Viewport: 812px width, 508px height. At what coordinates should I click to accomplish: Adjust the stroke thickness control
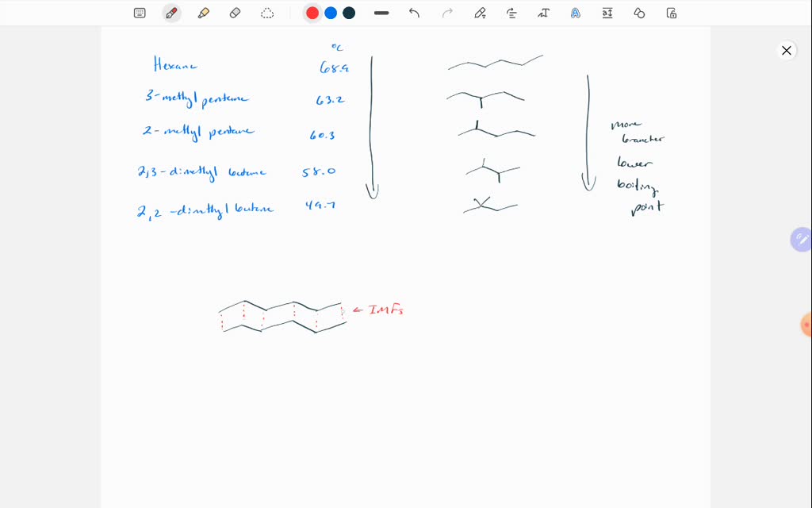pyautogui.click(x=381, y=13)
